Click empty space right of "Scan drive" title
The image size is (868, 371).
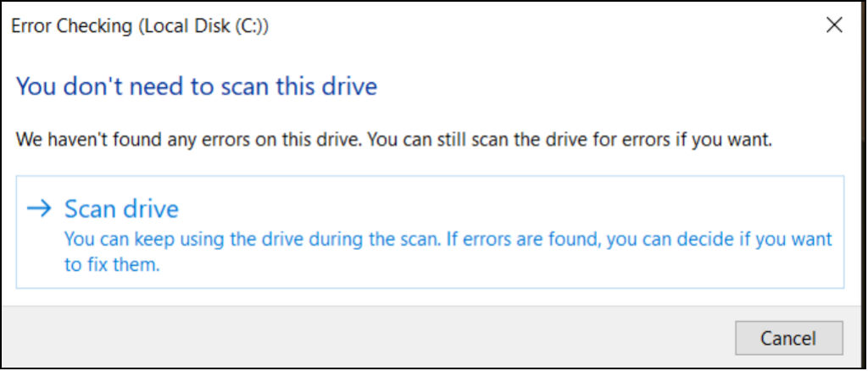pos(509,209)
